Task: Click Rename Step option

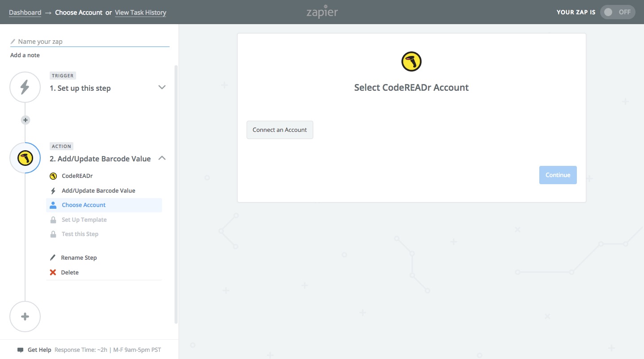Action: [79, 258]
